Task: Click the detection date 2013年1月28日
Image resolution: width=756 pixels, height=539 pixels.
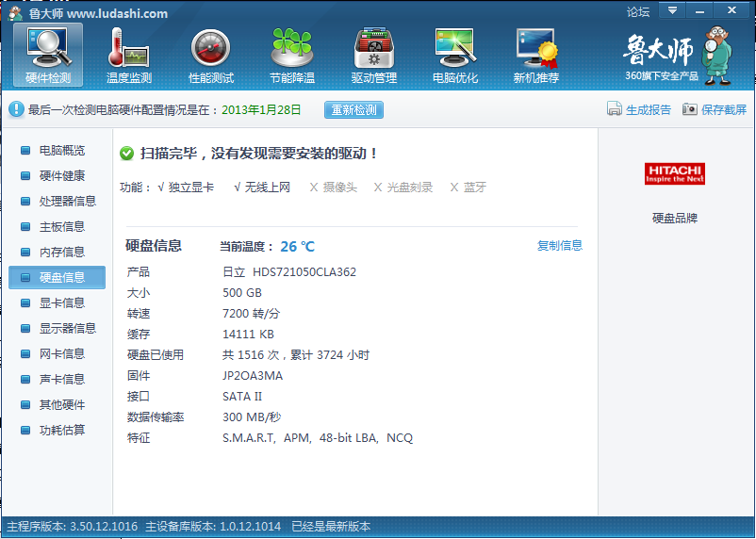Action: click(x=261, y=110)
